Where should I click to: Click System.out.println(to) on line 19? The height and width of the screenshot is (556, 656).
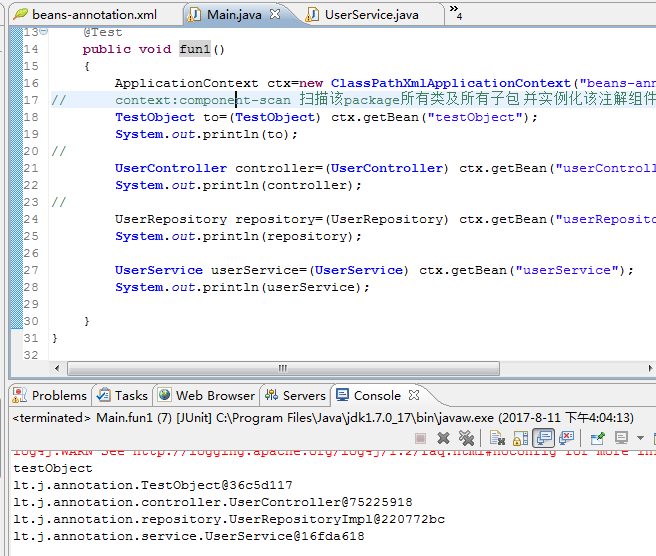tap(206, 134)
